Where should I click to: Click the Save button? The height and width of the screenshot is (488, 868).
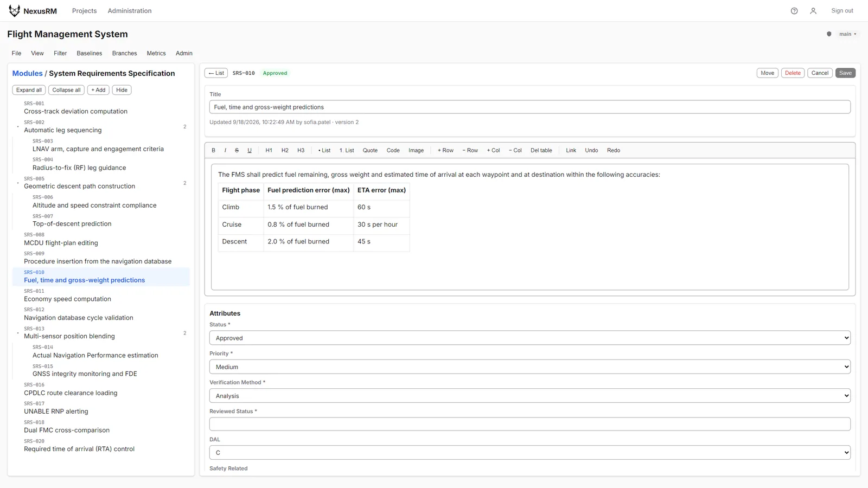pos(845,73)
